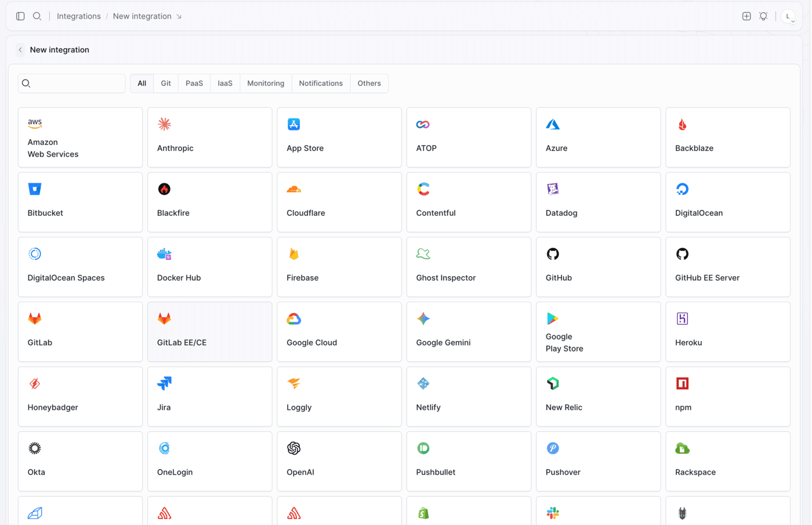This screenshot has width=812, height=525.
Task: Switch to the IaaS filter tab
Action: 225,84
